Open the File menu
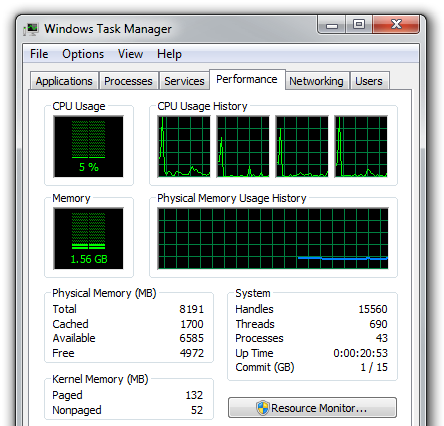444x426 pixels. [x=39, y=54]
